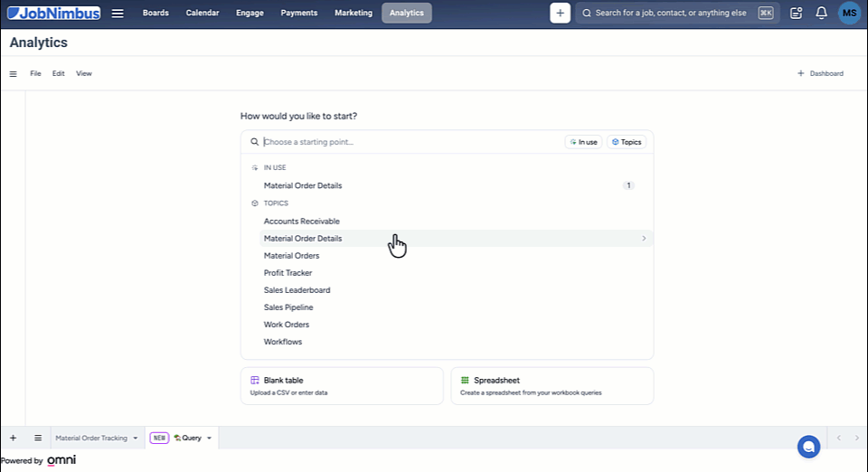
Task: Open the Payments menu
Action: point(299,13)
